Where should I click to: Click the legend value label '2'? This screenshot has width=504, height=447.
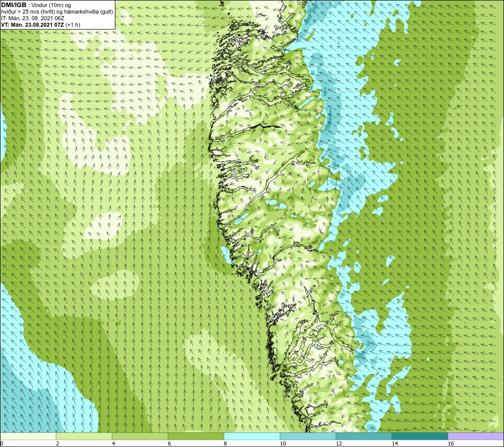coord(57,444)
